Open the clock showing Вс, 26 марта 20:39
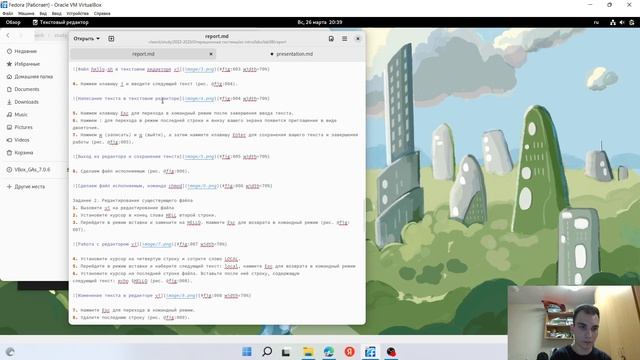Screen dimensions: 640x360 (x=320, y=22)
